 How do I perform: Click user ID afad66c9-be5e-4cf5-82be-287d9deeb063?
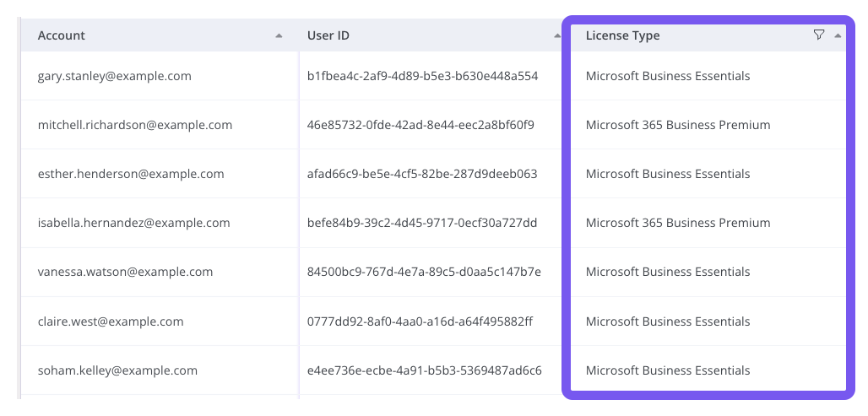coord(422,174)
